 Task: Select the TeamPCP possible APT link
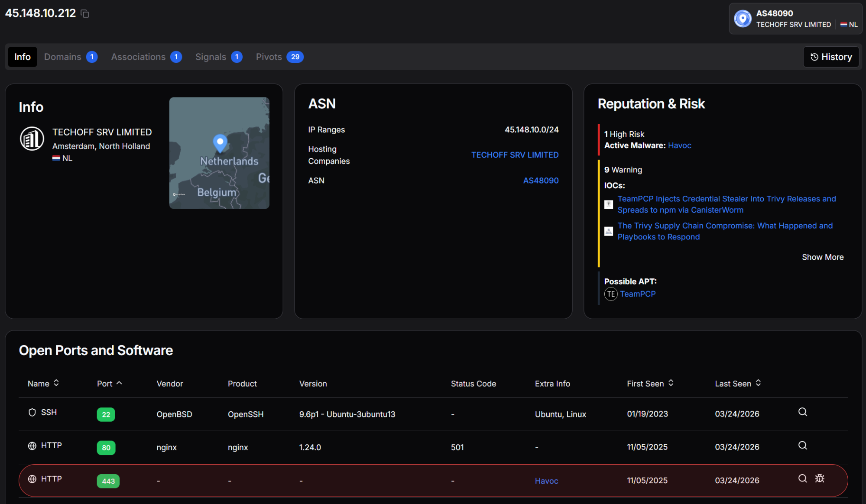tap(638, 294)
